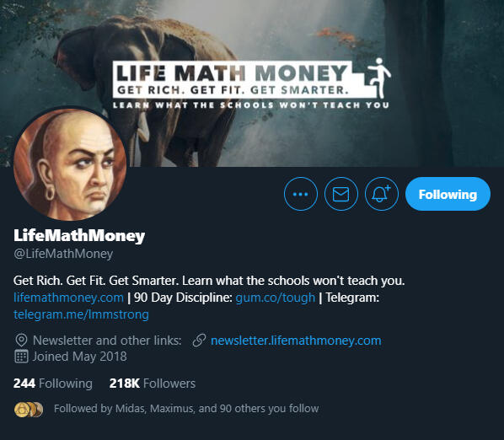Image resolution: width=504 pixels, height=440 pixels.
Task: Click the mutual followers avatar cluster
Action: pyautogui.click(x=29, y=410)
